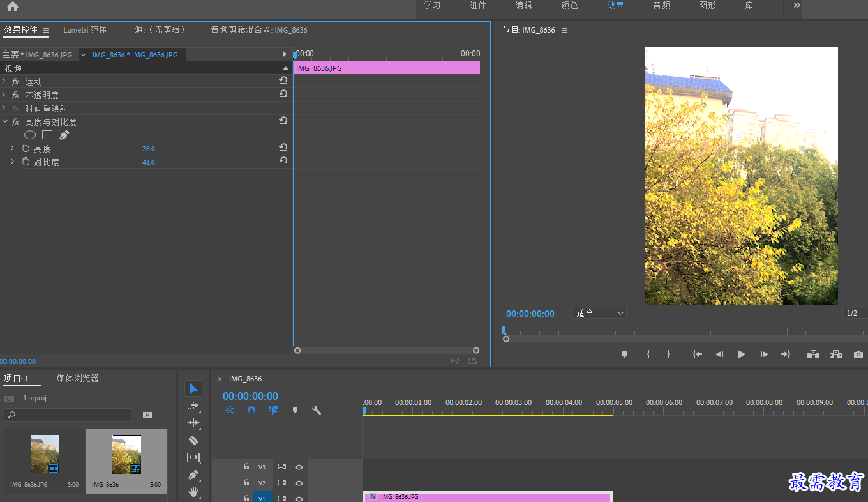Add marker in timeline panel
The height and width of the screenshot is (502, 868).
(x=295, y=411)
